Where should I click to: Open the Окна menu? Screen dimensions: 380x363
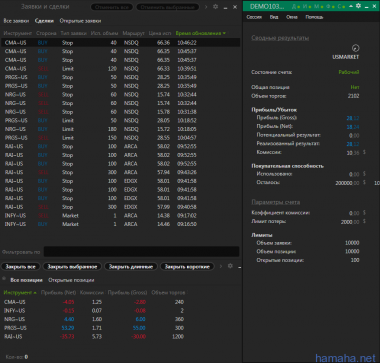292,17
